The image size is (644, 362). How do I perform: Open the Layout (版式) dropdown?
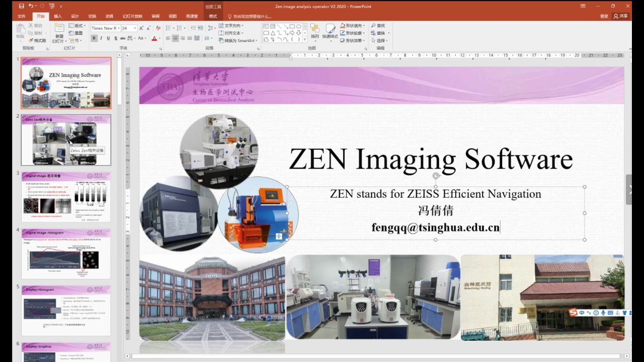77,26
